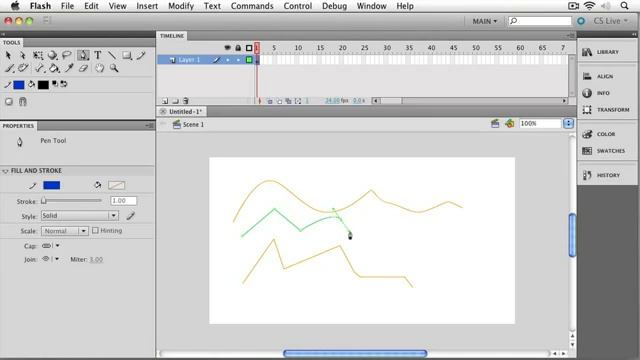Click the Black and White colors icon
Image resolution: width=640 pixels, height=360 pixels.
point(55,84)
